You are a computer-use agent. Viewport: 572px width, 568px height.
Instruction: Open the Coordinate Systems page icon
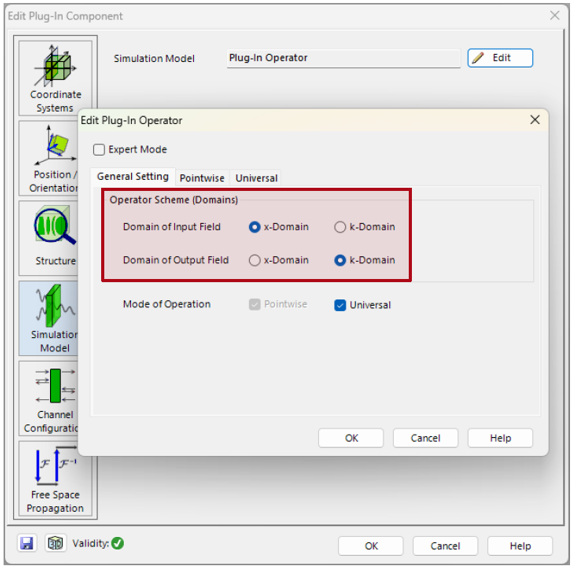point(55,78)
